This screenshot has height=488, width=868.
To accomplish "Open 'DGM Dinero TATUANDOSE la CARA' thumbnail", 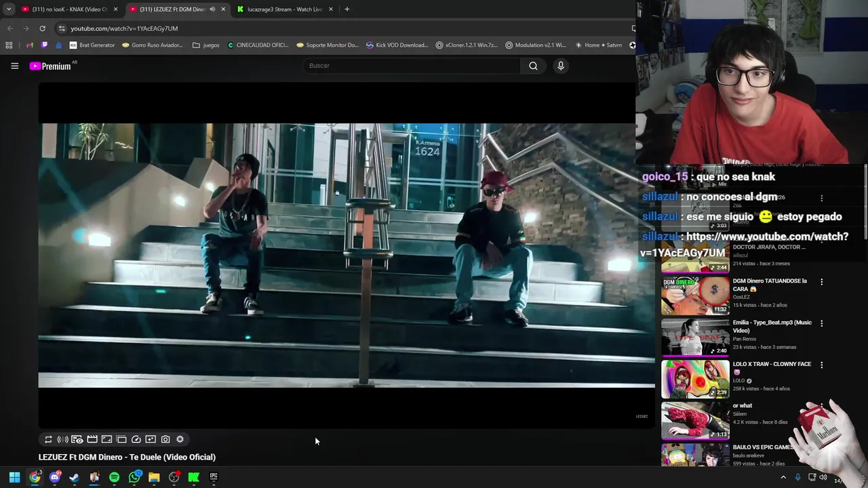I will pyautogui.click(x=695, y=295).
